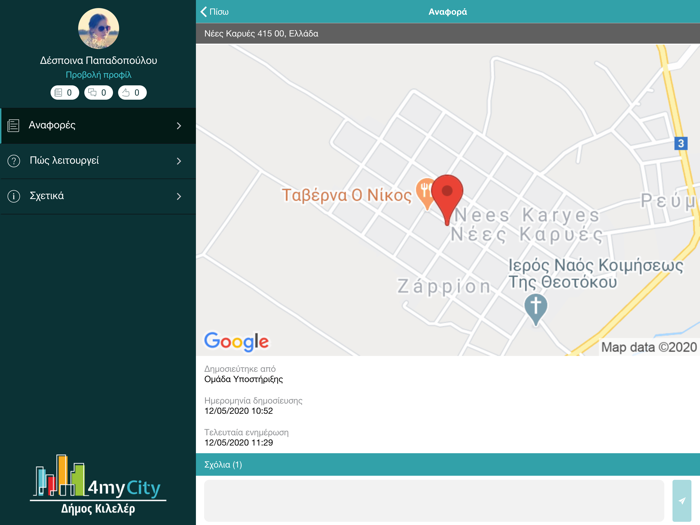Expand the Αναφορές chevron arrow

pos(179,126)
